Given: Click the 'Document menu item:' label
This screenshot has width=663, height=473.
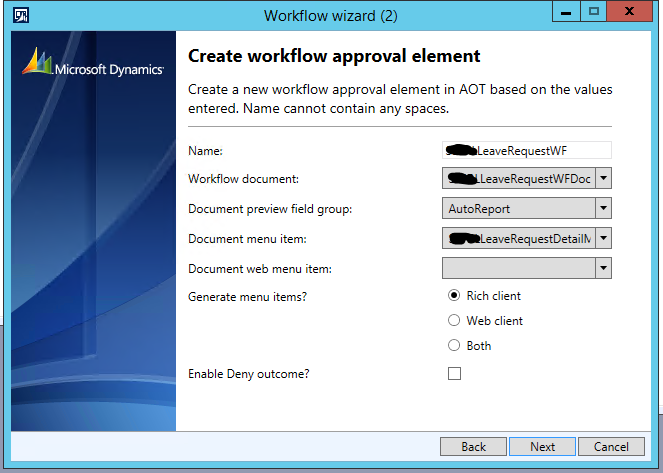Looking at the screenshot, I should (247, 239).
